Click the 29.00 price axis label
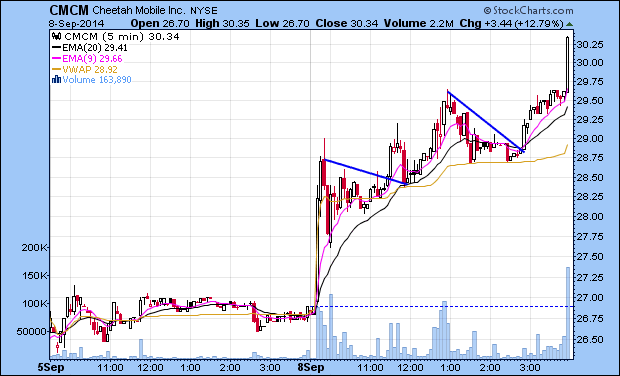The image size is (620, 376). [590, 139]
